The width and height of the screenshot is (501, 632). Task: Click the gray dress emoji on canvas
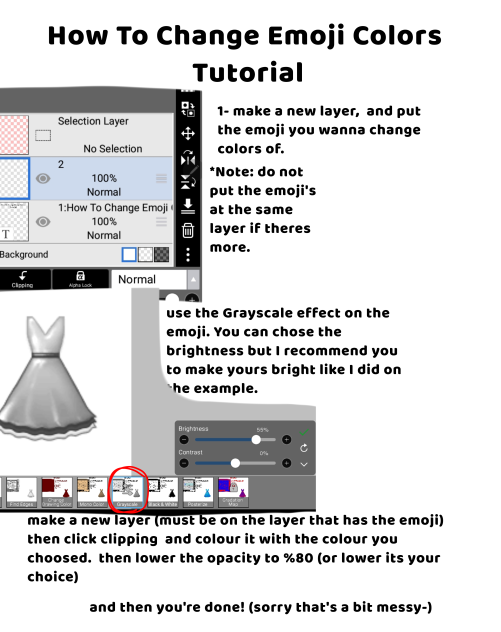[48, 378]
